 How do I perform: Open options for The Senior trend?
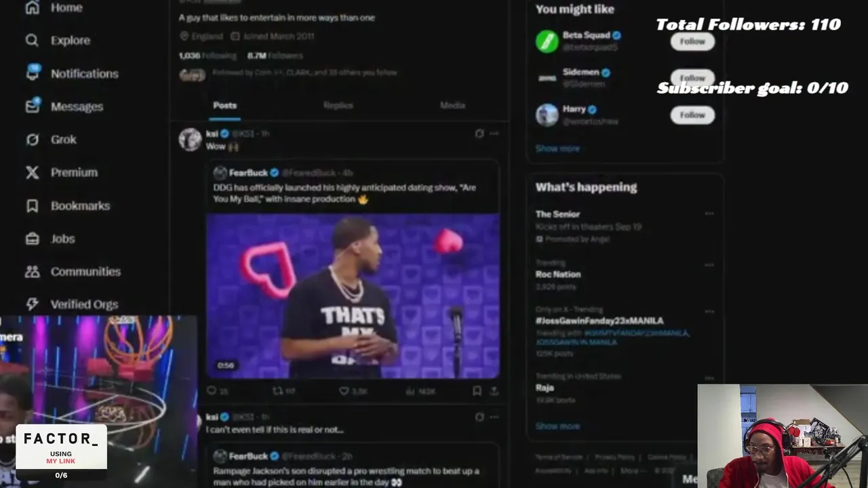pos(709,214)
